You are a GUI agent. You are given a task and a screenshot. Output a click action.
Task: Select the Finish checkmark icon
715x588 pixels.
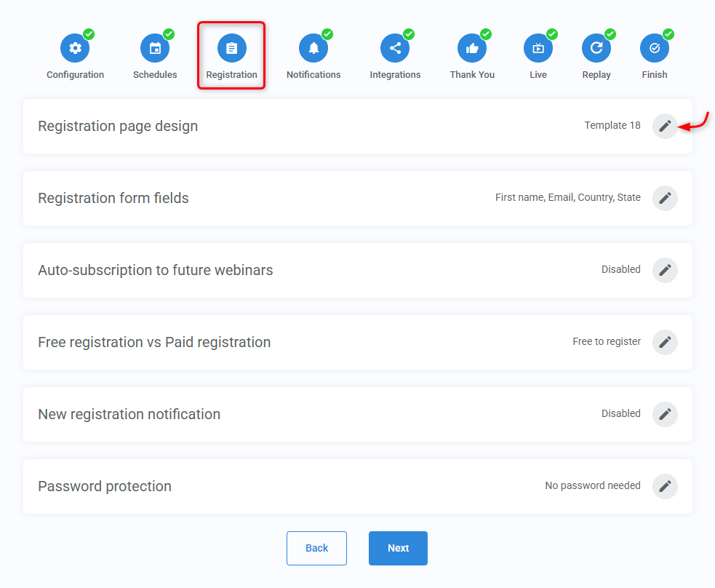[x=654, y=47]
